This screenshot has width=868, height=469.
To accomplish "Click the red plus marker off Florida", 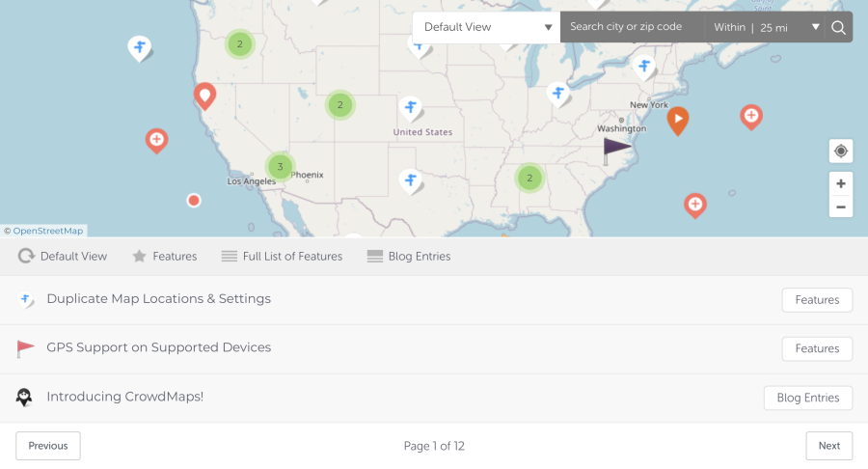I will pyautogui.click(x=695, y=205).
